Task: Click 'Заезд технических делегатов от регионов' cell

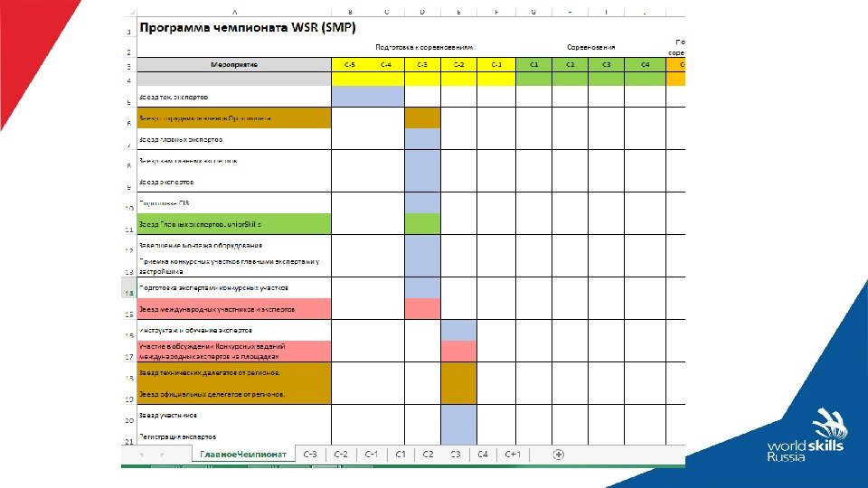Action: click(x=234, y=373)
